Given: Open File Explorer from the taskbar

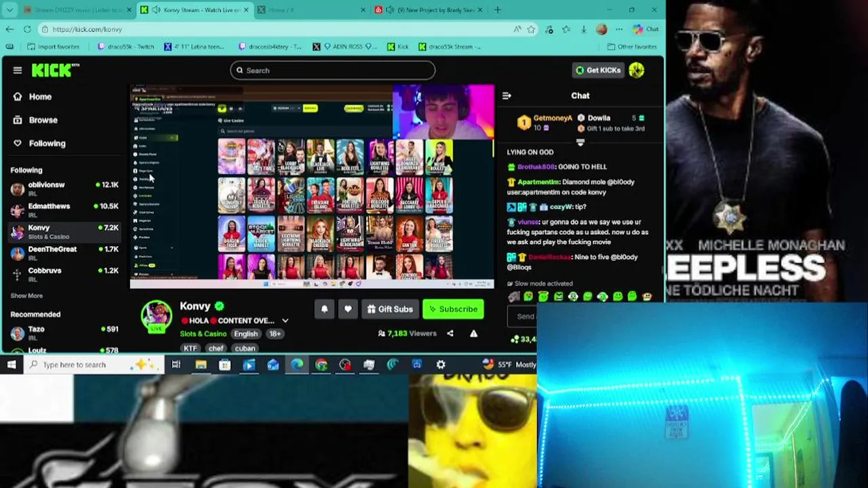Looking at the screenshot, I should [201, 365].
